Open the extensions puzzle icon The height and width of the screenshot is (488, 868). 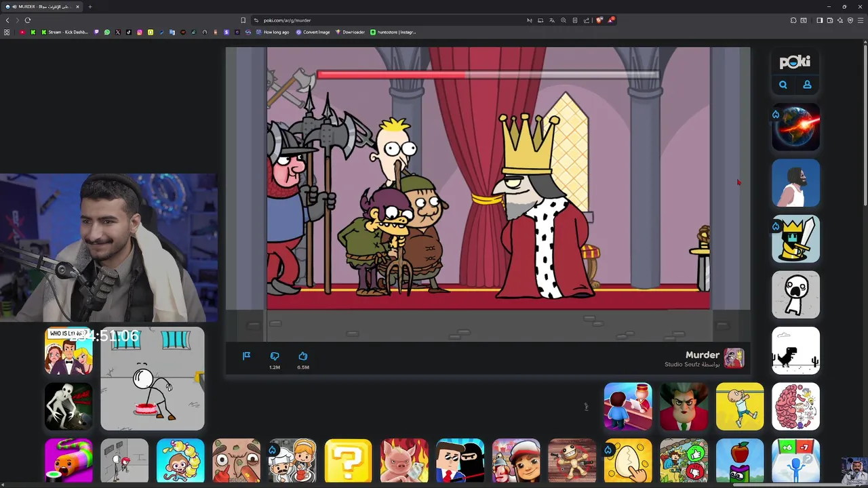[793, 20]
